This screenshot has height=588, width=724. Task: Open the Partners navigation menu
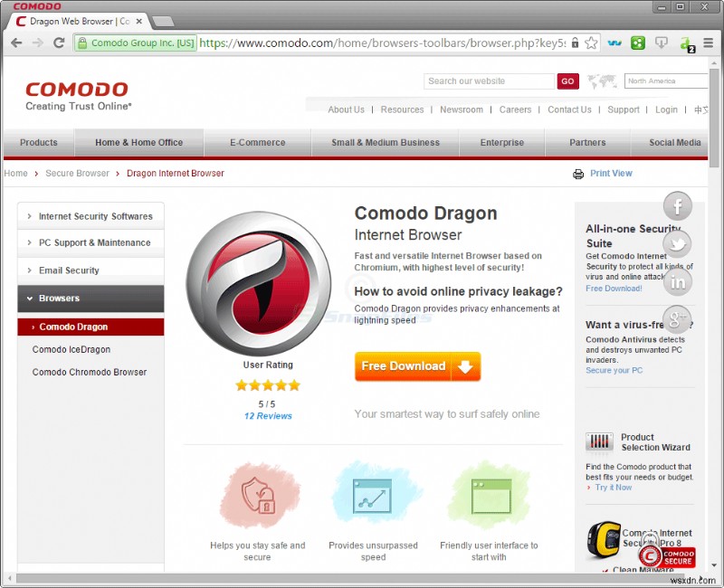[587, 143]
